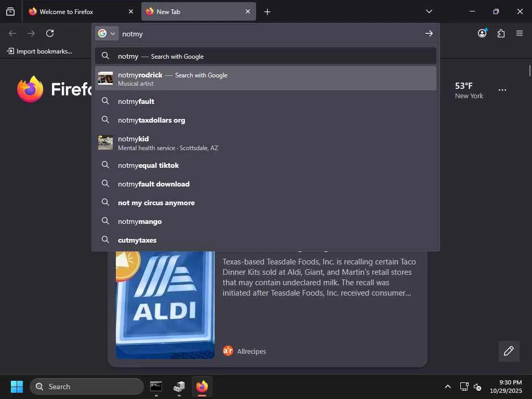Open the Teasdale Foods recall article text

pos(319,277)
